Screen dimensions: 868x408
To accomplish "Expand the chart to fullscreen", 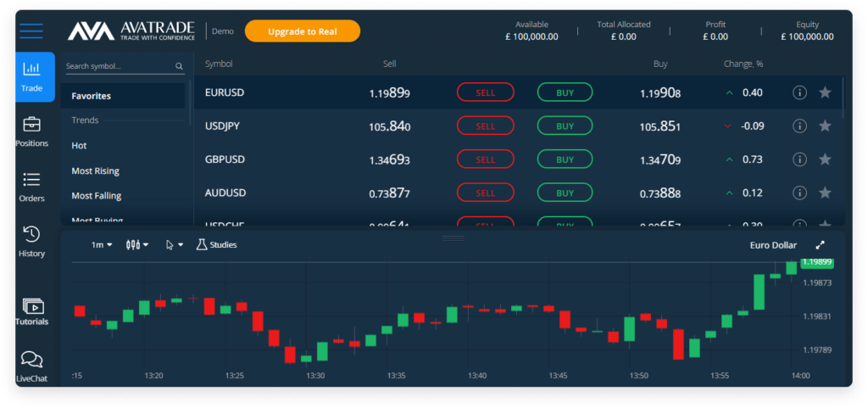I will click(821, 244).
